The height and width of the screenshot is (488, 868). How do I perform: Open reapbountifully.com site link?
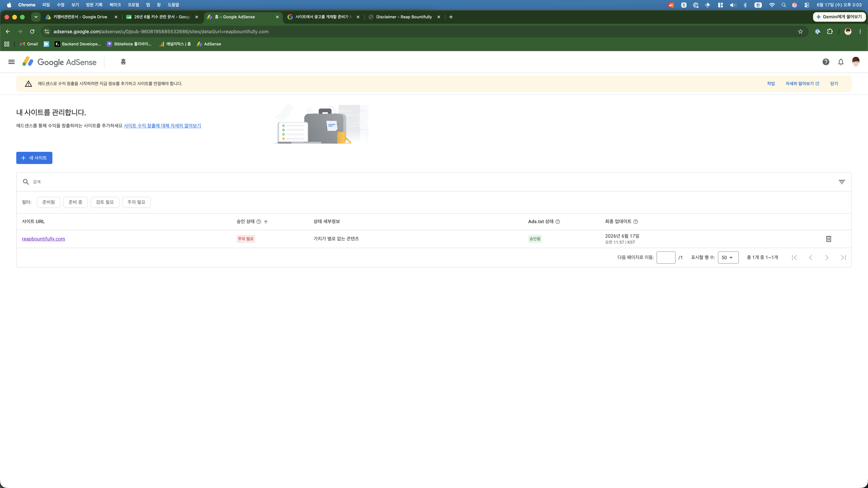pos(43,239)
